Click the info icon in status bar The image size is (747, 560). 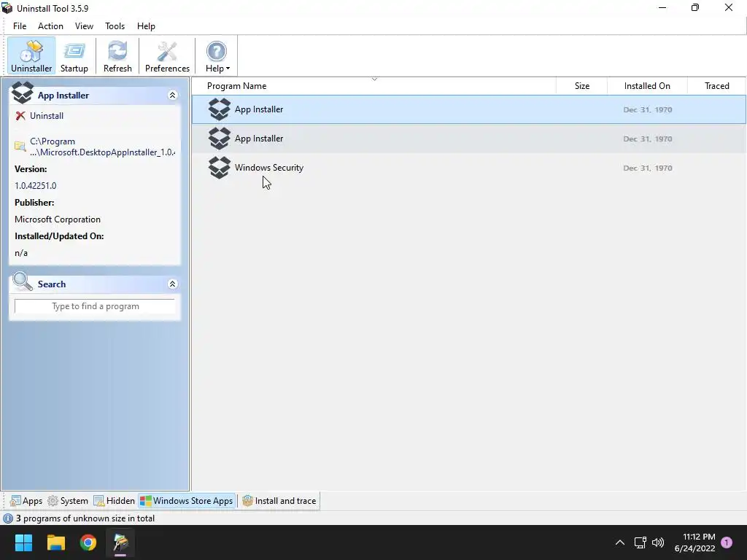pyautogui.click(x=7, y=518)
